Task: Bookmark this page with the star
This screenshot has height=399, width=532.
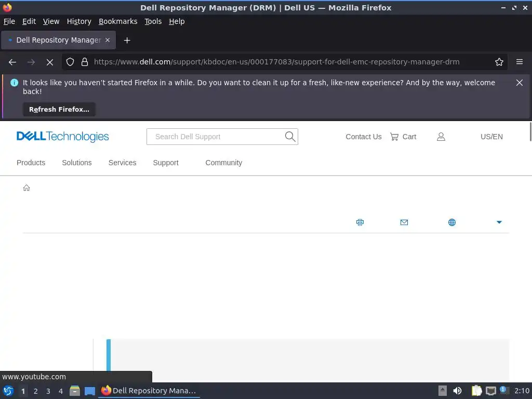Action: pyautogui.click(x=499, y=62)
